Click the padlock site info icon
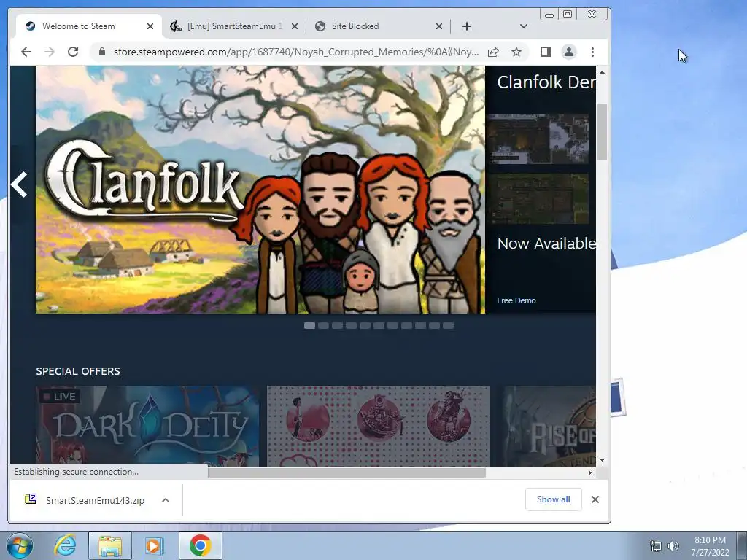This screenshot has width=747, height=560. tap(101, 52)
